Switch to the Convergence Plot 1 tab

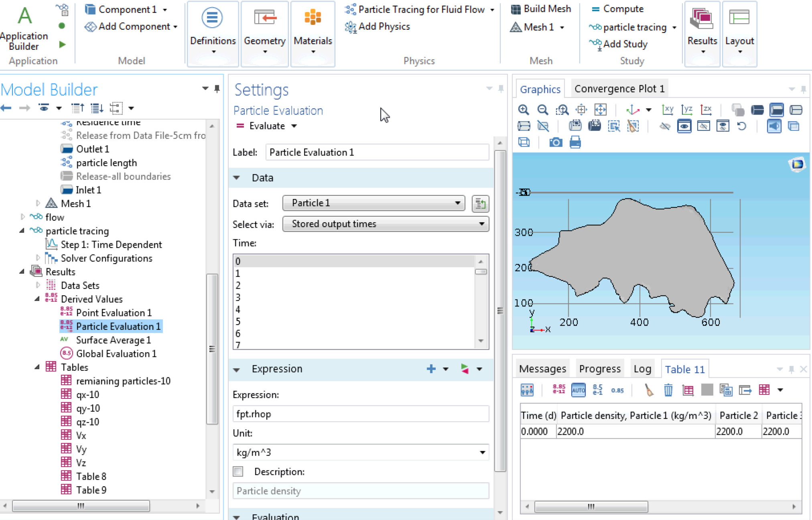point(619,89)
